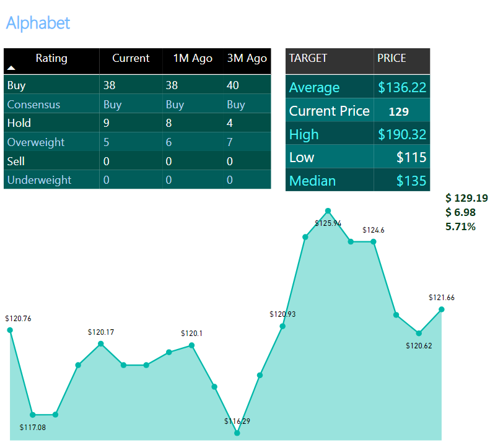Image resolution: width=490 pixels, height=448 pixels.
Task: Click Hold Current value 9
Action: point(107,123)
